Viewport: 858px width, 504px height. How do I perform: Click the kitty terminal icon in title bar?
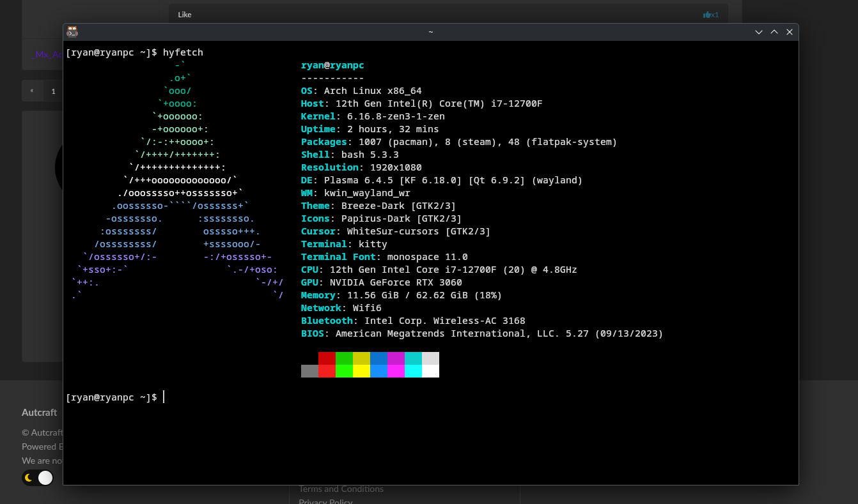pos(72,32)
